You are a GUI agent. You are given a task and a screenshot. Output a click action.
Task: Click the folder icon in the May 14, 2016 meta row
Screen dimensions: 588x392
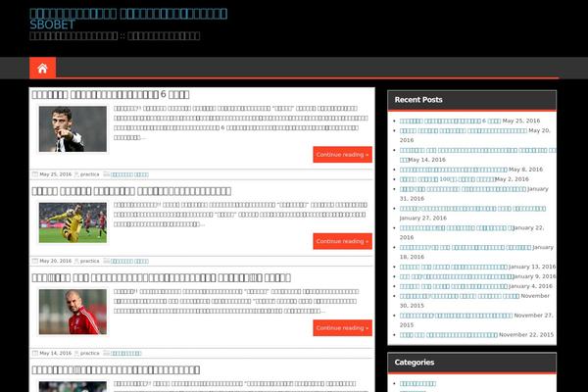(107, 353)
